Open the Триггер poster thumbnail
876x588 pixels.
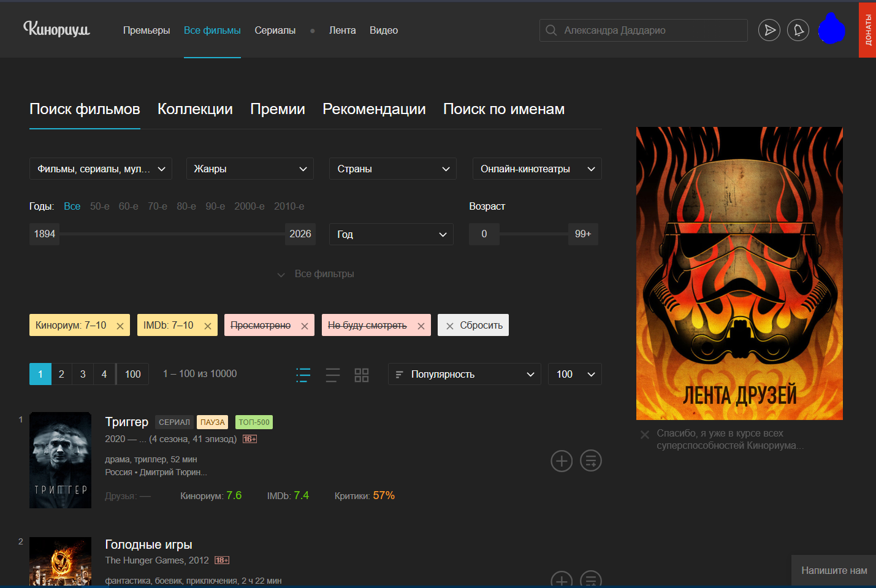coord(60,460)
